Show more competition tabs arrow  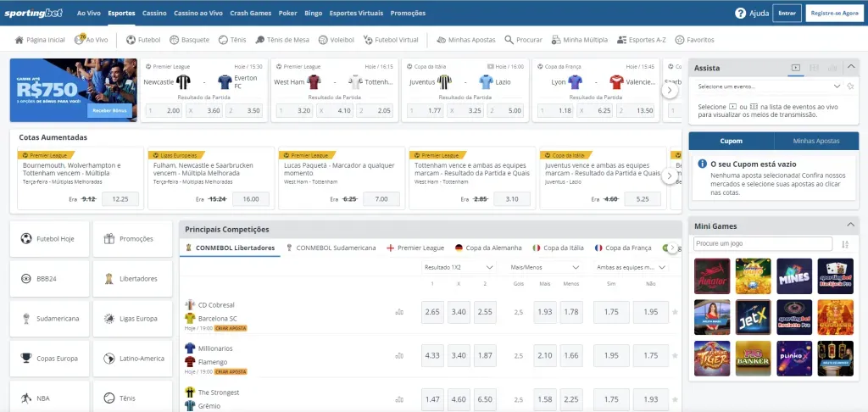pos(672,248)
